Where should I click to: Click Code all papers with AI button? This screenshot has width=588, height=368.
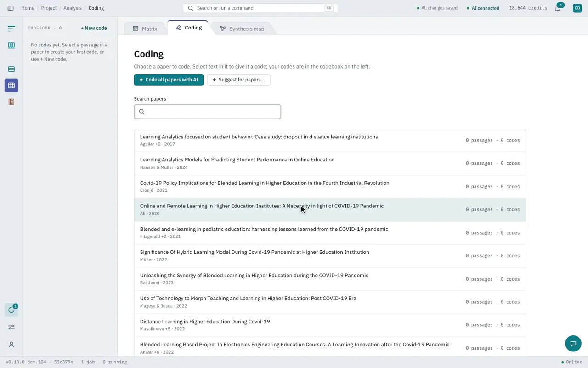pos(169,80)
